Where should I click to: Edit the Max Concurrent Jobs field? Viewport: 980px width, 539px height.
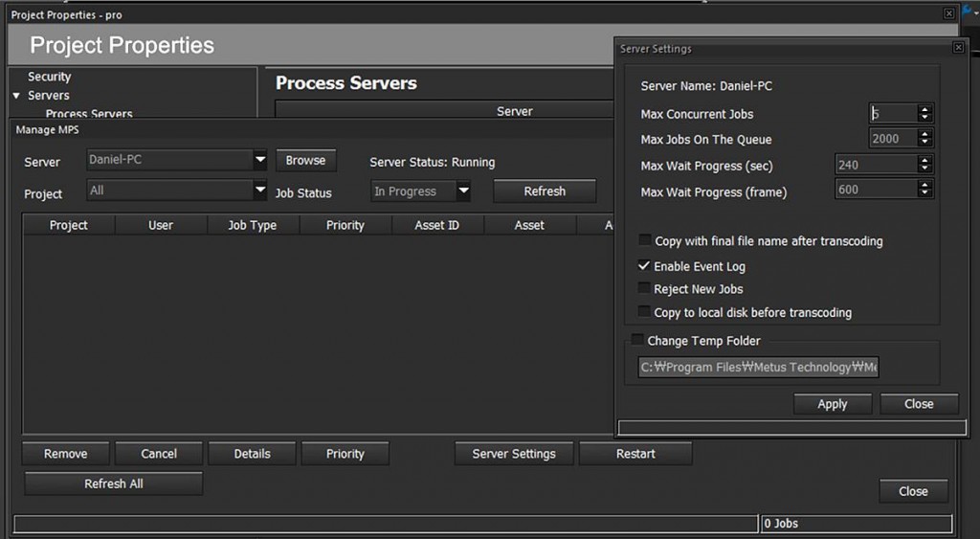click(894, 113)
